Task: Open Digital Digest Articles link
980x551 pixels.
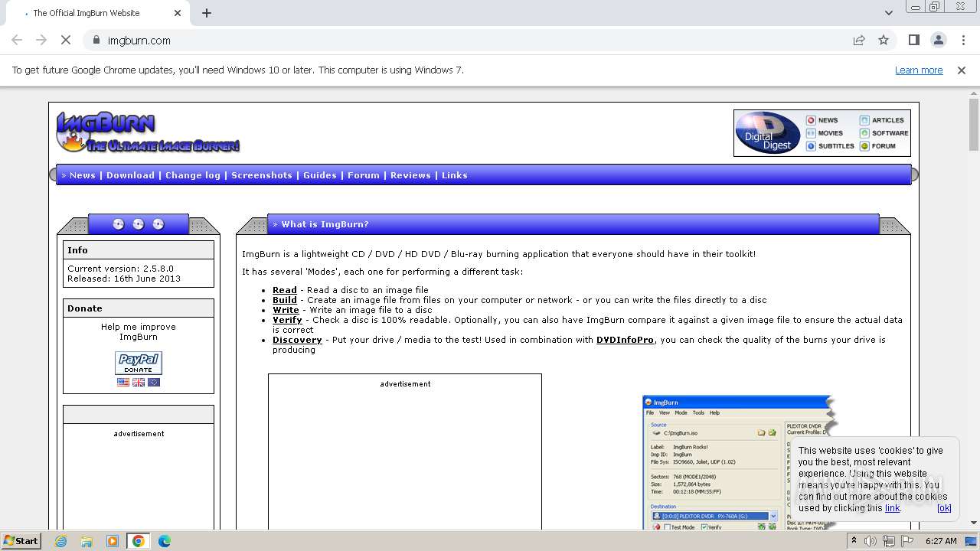Action: pos(881,120)
